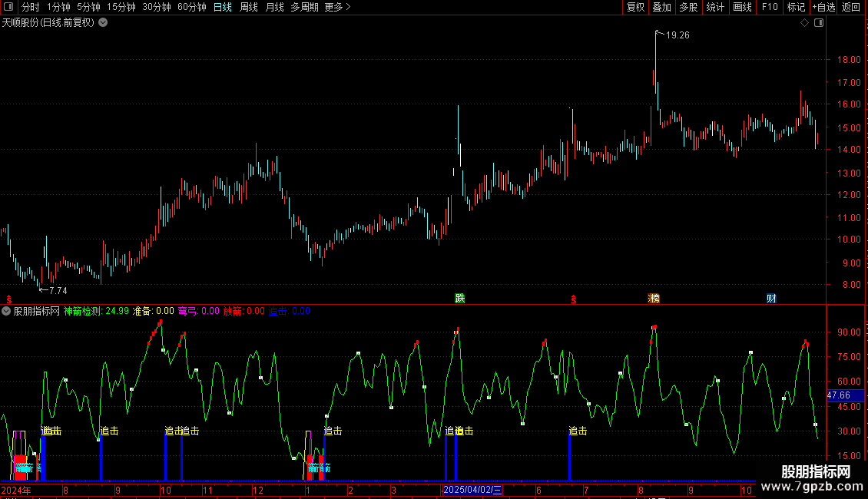Select the 1分钟 period
The image size is (868, 499).
pos(58,7)
